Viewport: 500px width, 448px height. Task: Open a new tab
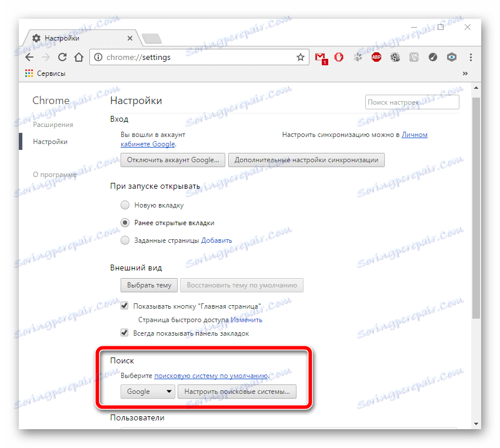[x=152, y=39]
